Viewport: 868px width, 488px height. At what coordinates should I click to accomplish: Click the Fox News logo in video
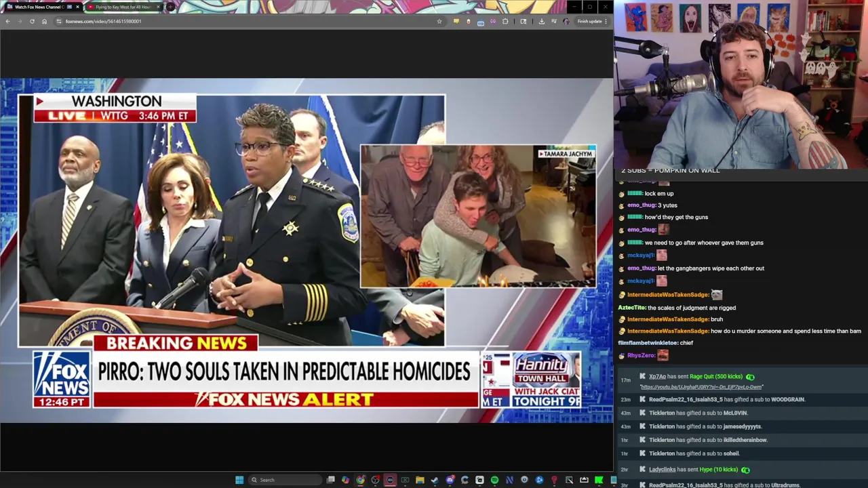tap(62, 379)
